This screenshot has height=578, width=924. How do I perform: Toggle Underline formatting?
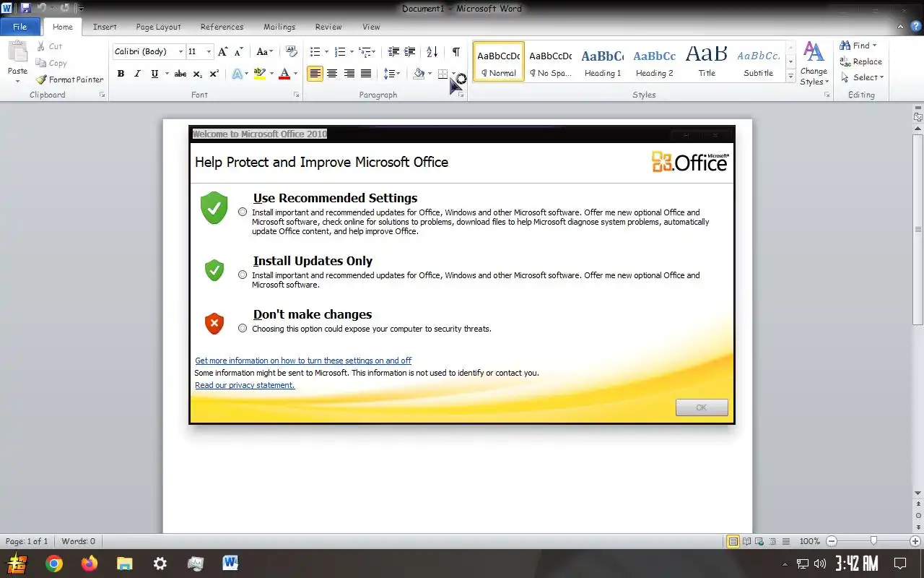(x=154, y=74)
